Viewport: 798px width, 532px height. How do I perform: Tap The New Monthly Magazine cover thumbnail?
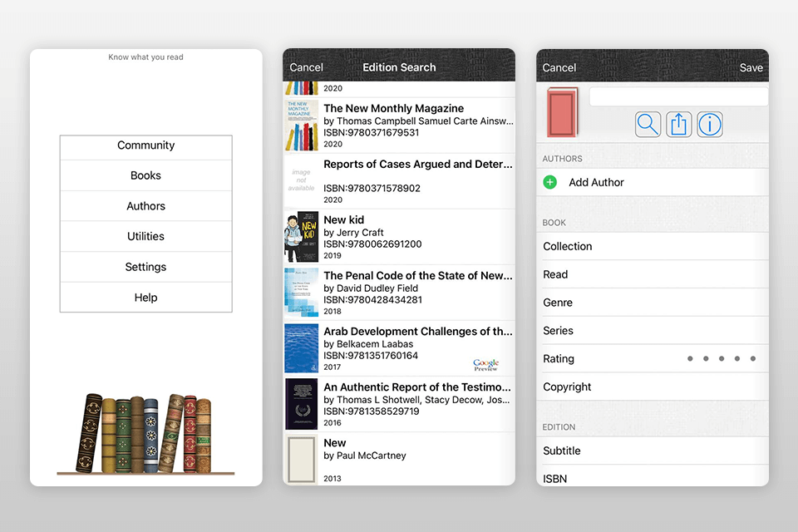pyautogui.click(x=301, y=126)
